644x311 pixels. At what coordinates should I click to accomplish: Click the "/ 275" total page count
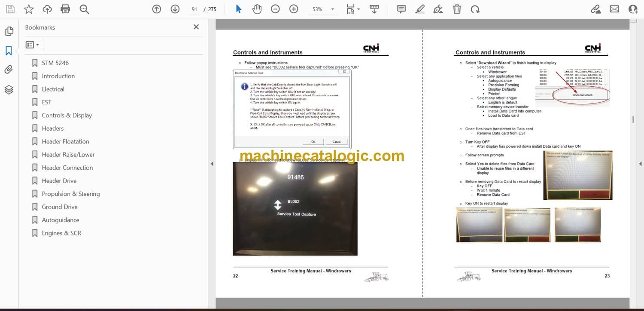(x=211, y=9)
